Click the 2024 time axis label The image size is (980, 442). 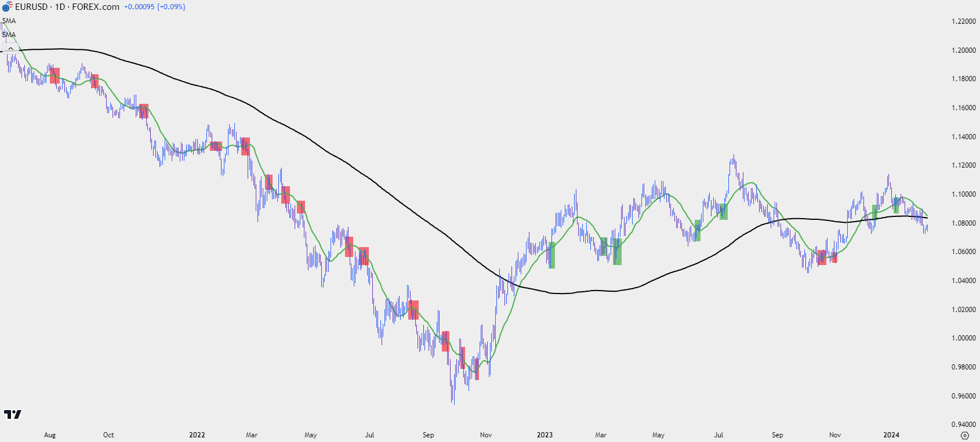point(891,435)
